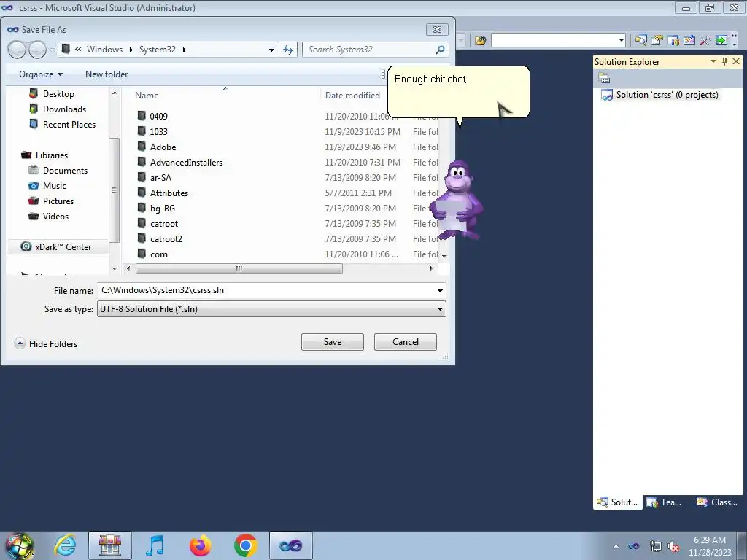
Task: Launch Internet Explorer from taskbar
Action: [x=65, y=545]
